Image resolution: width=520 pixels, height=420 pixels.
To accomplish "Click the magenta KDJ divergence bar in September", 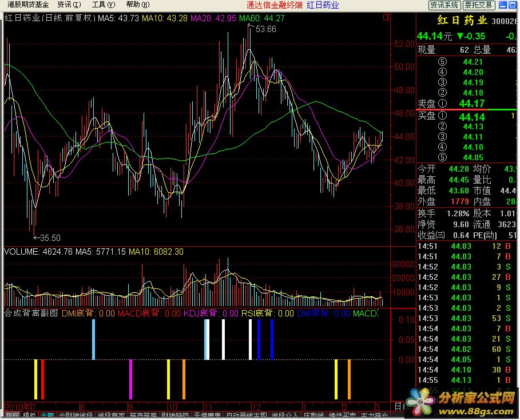I will (x=130, y=379).
